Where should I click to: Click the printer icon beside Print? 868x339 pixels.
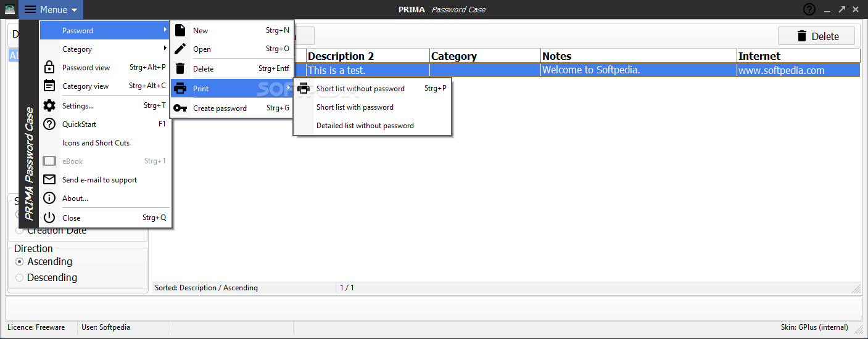[180, 88]
